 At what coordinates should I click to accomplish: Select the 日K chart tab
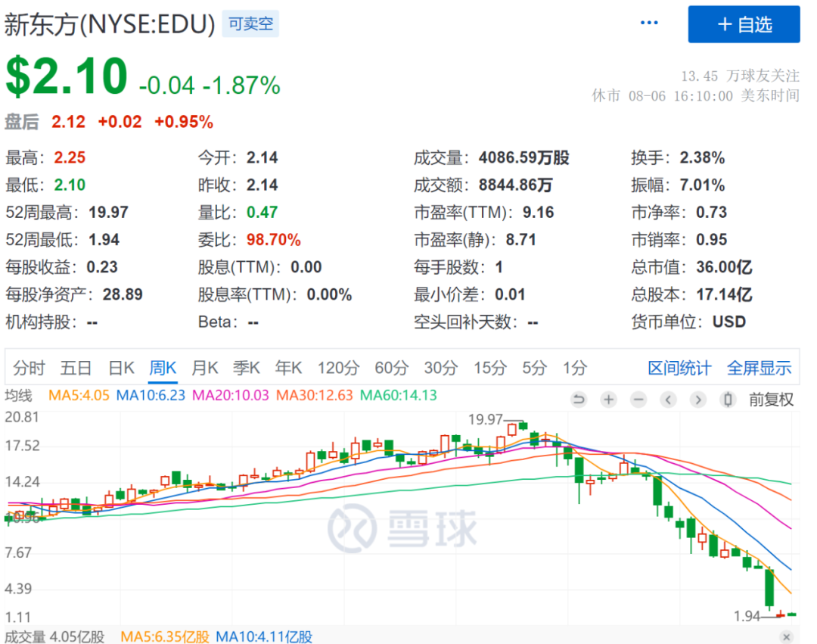[x=121, y=368]
